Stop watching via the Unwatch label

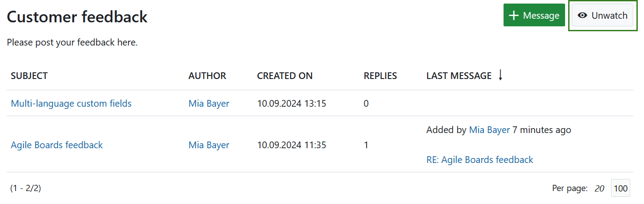coord(609,16)
